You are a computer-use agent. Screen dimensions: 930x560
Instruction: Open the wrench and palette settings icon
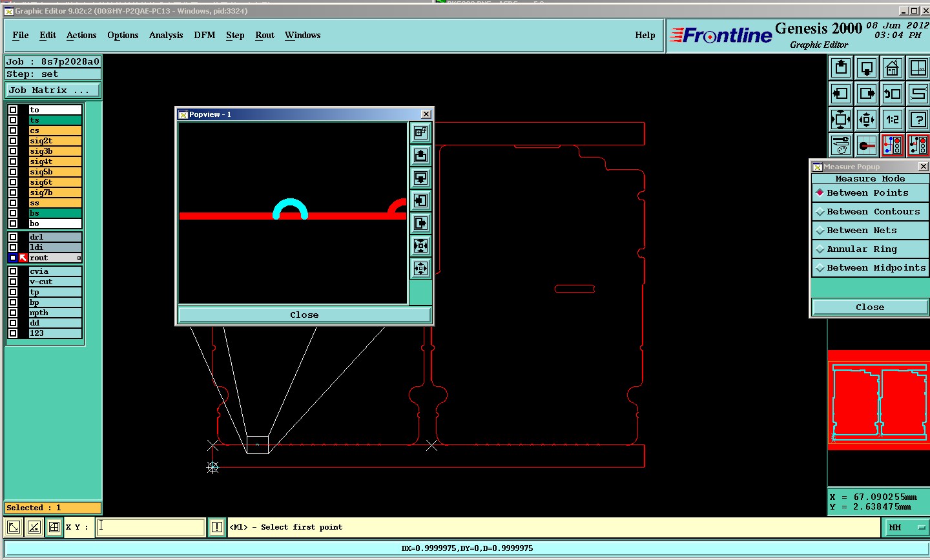(x=841, y=145)
